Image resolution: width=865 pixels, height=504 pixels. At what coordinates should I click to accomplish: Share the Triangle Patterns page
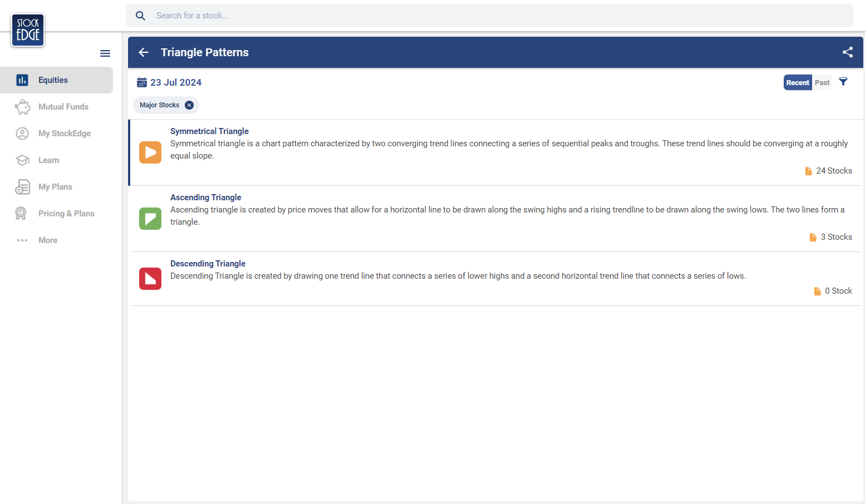[847, 52]
